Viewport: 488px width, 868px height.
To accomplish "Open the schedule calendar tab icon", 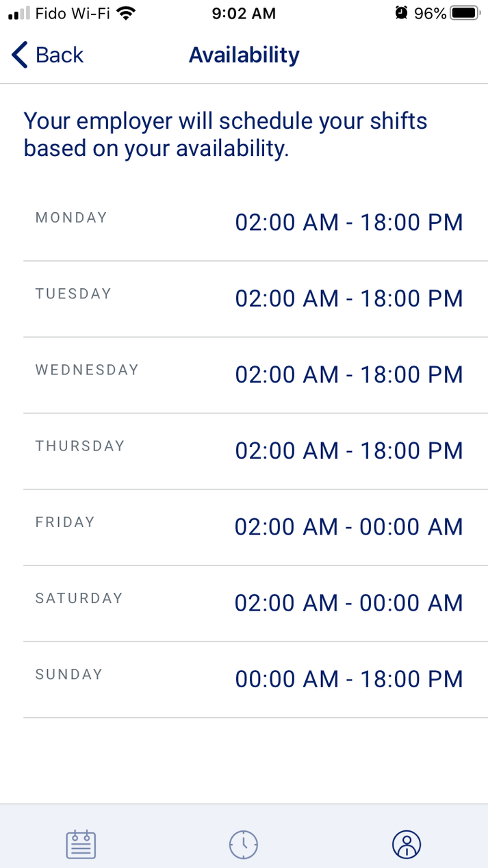I will [80, 844].
